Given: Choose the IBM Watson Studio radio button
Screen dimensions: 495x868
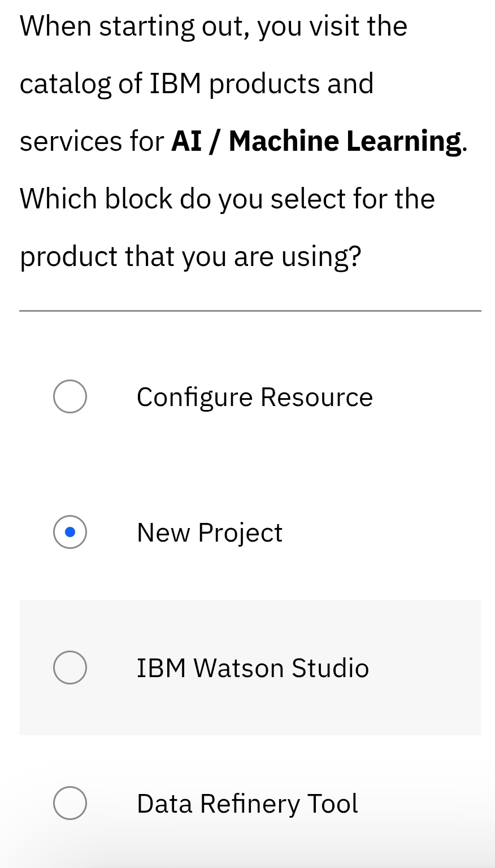Looking at the screenshot, I should (x=70, y=668).
